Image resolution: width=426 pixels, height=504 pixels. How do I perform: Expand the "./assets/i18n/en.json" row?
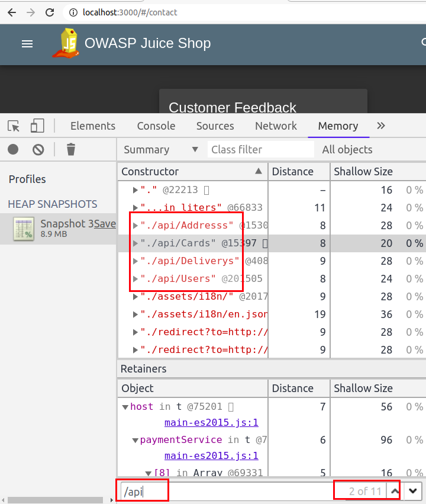tap(135, 314)
